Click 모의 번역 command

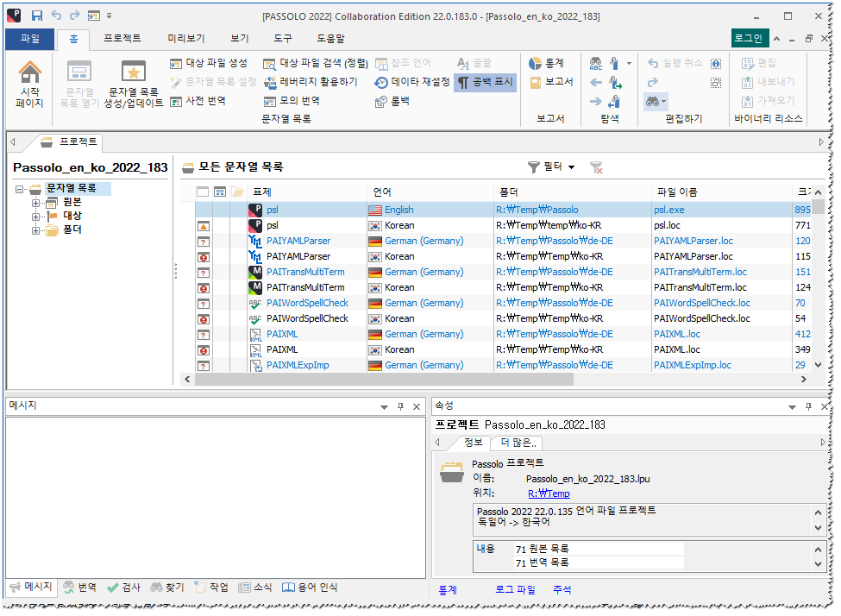pos(292,101)
